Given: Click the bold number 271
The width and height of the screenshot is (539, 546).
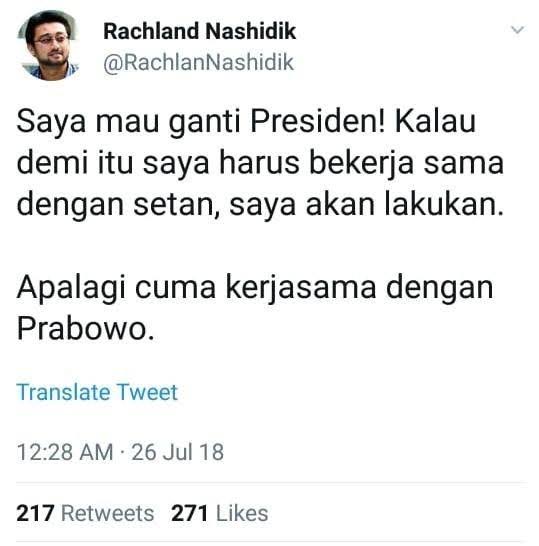Looking at the screenshot, I should (x=189, y=513).
